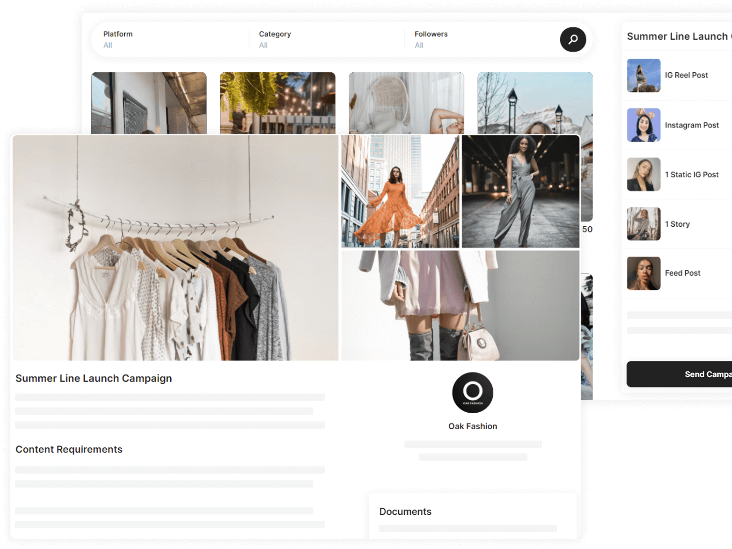The width and height of the screenshot is (732, 549).
Task: Select the hanging chair influencer thumbnail
Action: click(406, 101)
